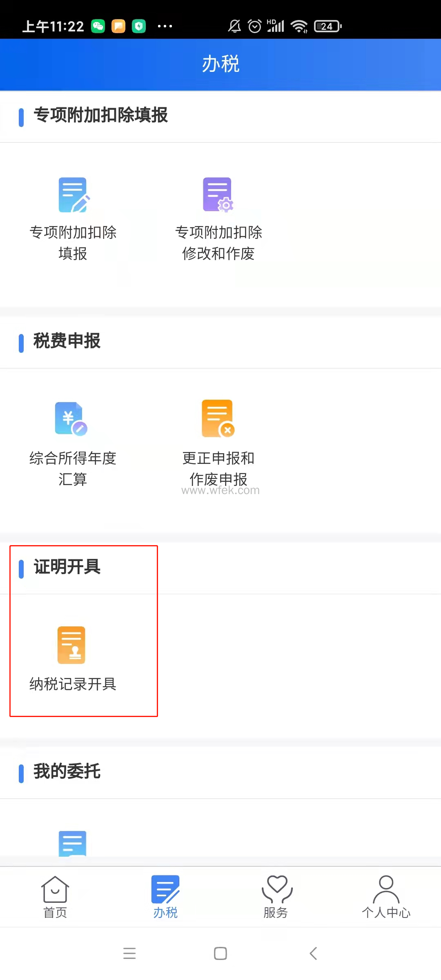
Task: Tap the green shield icon in status bar
Action: point(139,27)
